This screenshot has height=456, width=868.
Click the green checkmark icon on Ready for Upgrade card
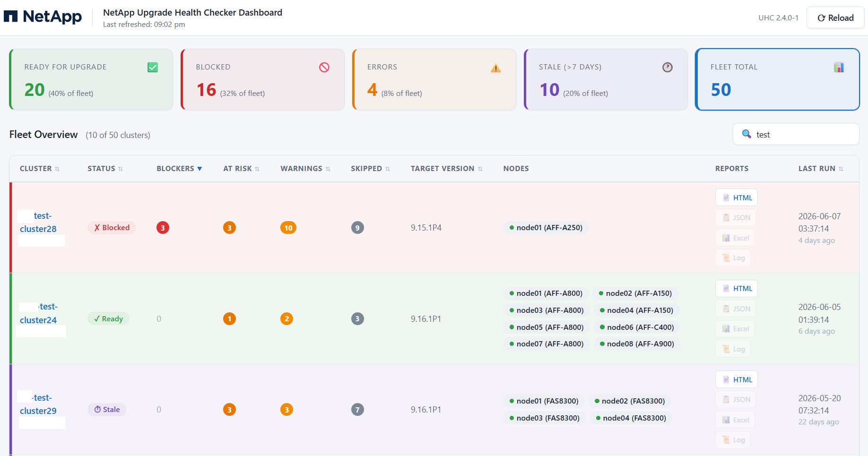(153, 67)
